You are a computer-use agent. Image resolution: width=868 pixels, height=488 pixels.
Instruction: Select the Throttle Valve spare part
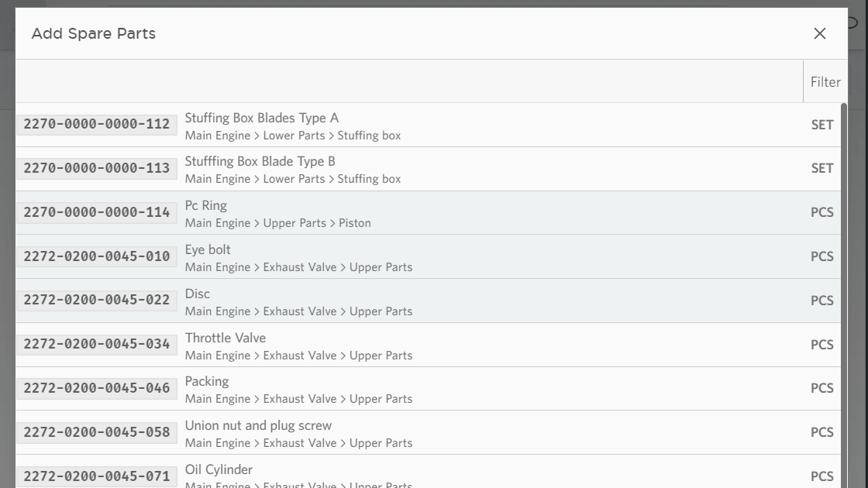point(226,338)
